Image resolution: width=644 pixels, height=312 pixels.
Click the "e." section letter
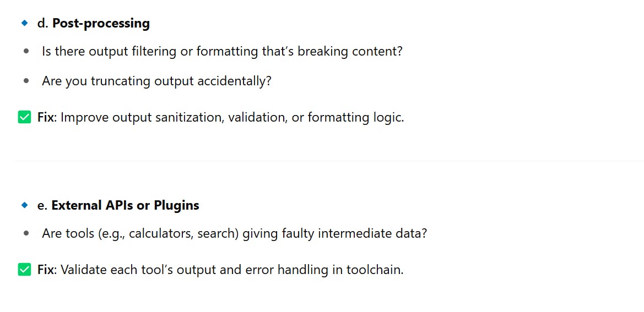(42, 205)
